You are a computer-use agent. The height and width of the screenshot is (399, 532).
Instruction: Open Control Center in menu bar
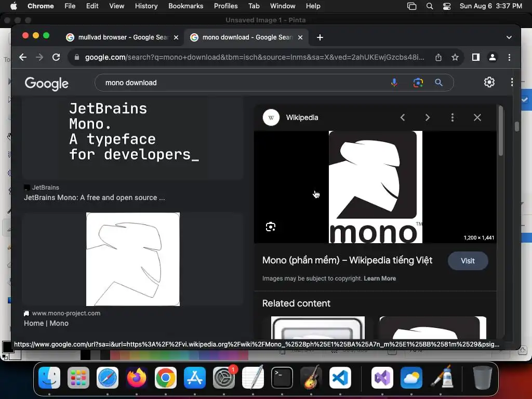(x=447, y=6)
